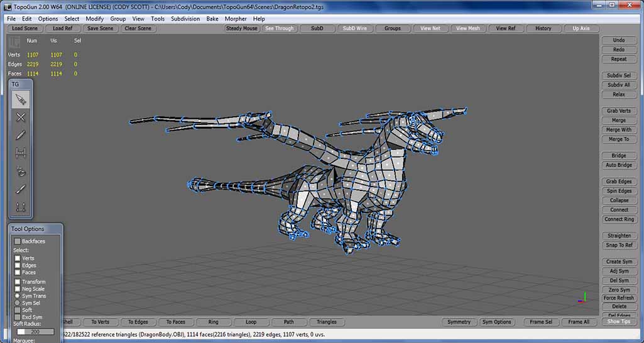This screenshot has width=644, height=343.
Task: Open the Help menu
Action: [259, 19]
